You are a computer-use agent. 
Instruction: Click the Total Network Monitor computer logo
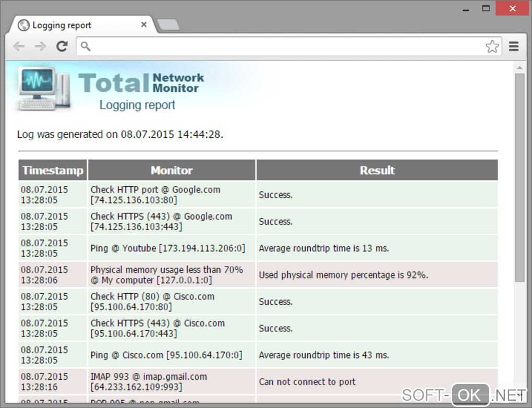pos(44,88)
